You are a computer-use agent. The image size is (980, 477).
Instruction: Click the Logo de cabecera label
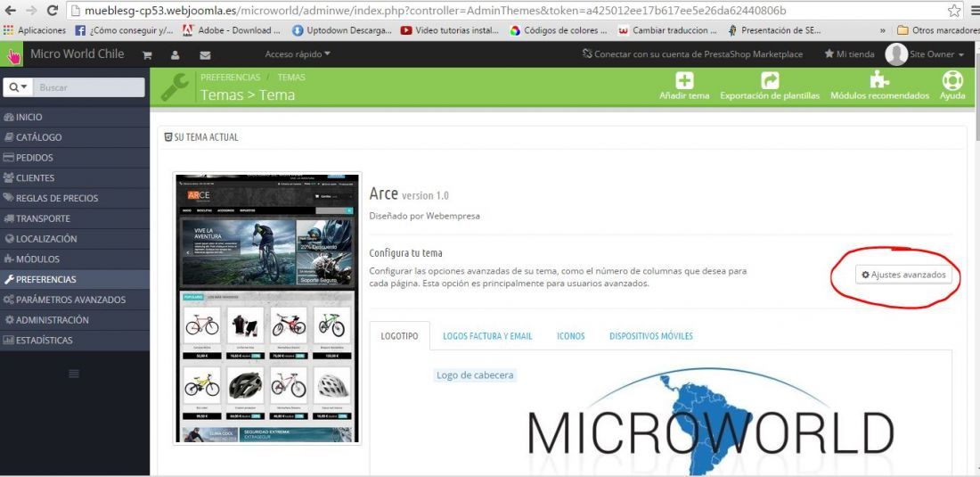click(475, 375)
